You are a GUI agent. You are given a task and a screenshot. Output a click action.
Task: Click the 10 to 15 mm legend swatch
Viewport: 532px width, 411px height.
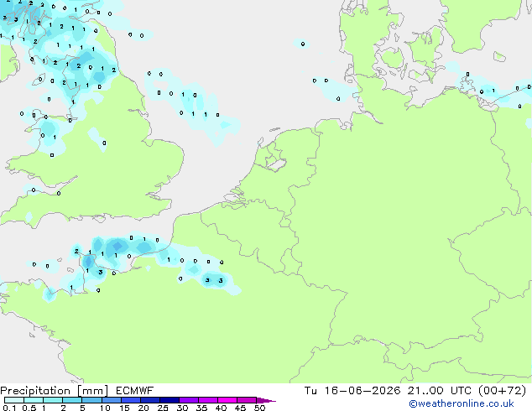coord(112,400)
